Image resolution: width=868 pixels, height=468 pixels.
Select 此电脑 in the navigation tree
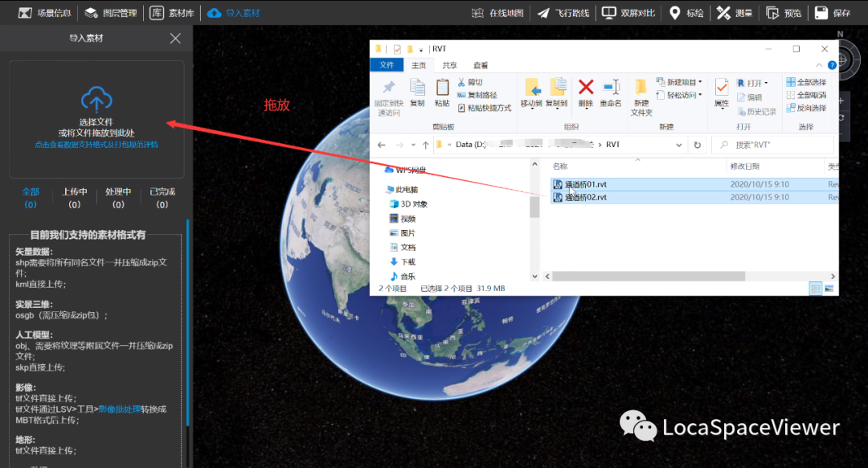[403, 190]
